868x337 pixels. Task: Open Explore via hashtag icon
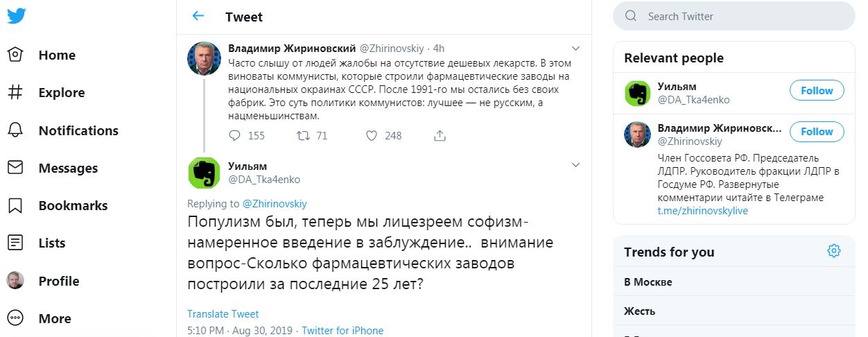[x=15, y=92]
